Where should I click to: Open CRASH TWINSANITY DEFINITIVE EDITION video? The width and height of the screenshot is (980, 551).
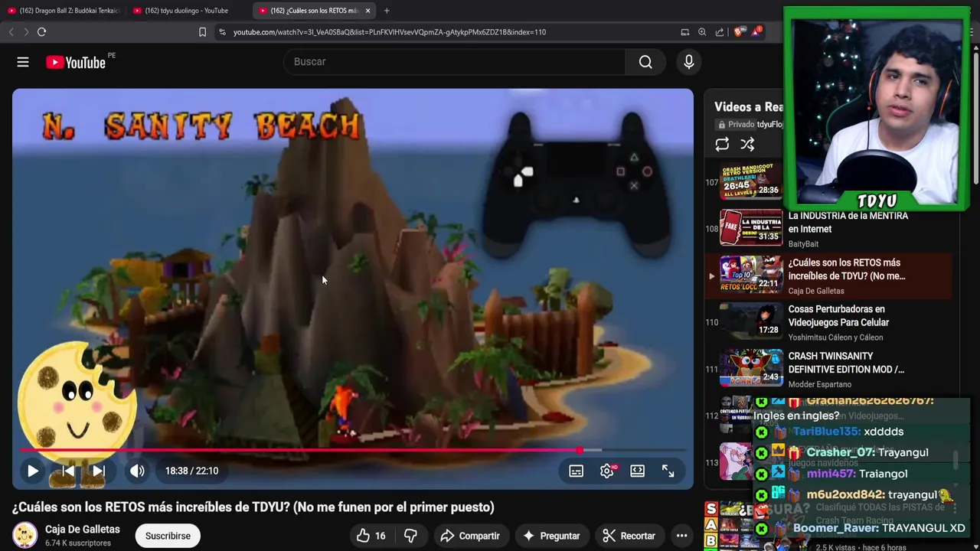coord(846,363)
